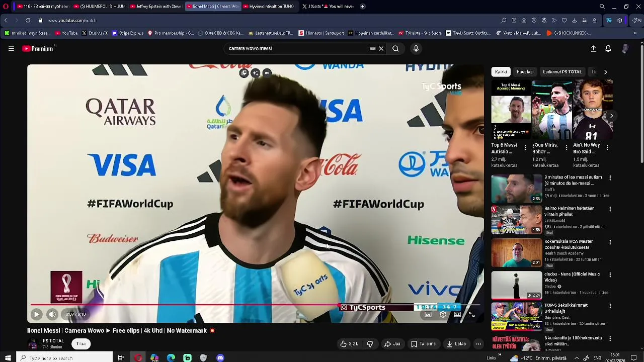Open the video player settings gear
Viewport: 644px width, 362px height.
(442, 315)
